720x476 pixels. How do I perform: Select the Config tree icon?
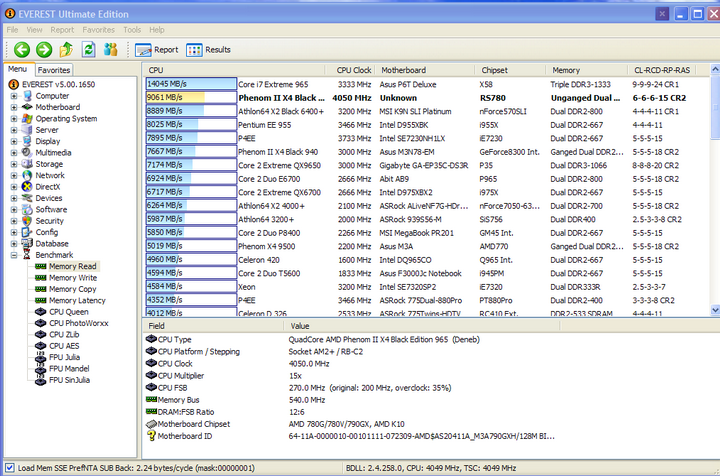tap(28, 232)
